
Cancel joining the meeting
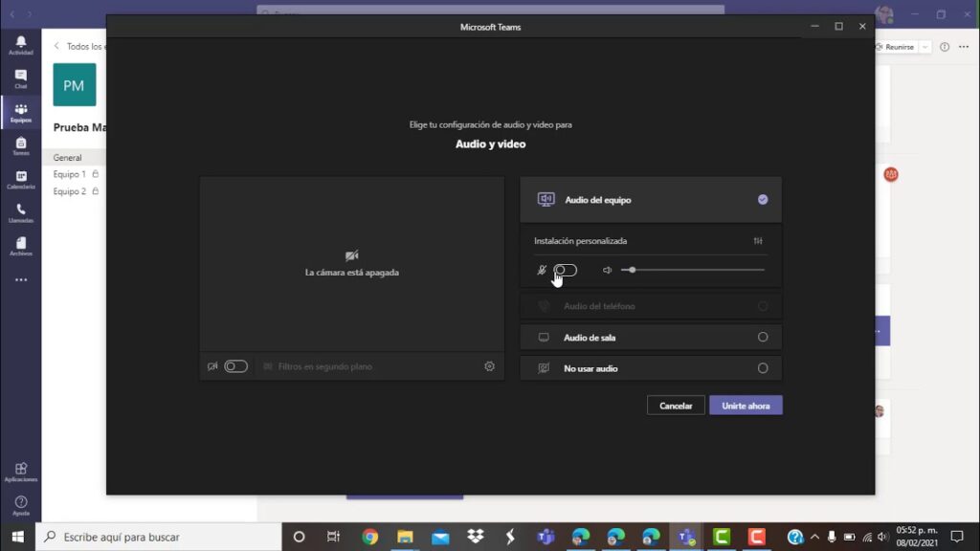tap(676, 405)
